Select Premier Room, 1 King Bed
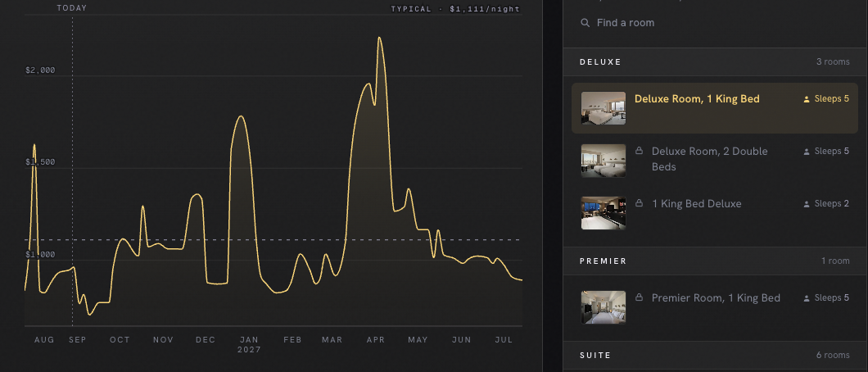This screenshot has width=868, height=372. coord(715,307)
